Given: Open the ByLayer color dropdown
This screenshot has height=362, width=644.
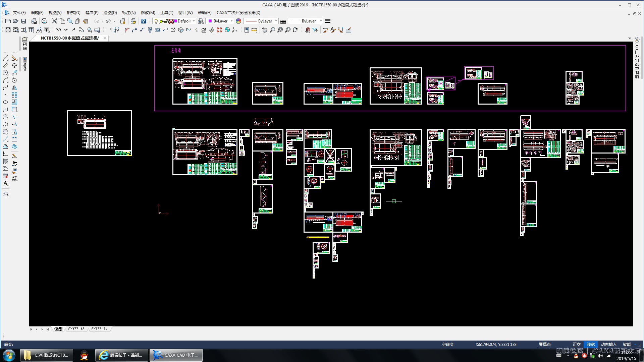Looking at the screenshot, I should (x=231, y=21).
